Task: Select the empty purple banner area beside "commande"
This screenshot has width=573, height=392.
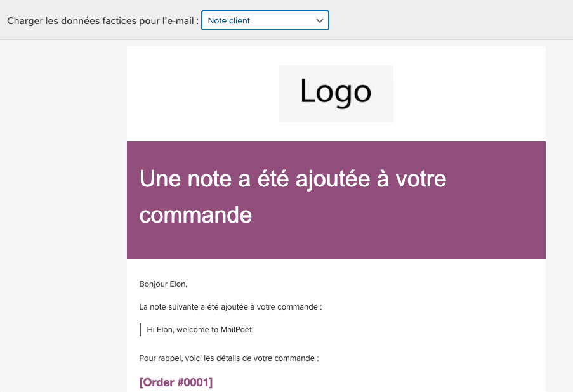Action: [x=400, y=216]
